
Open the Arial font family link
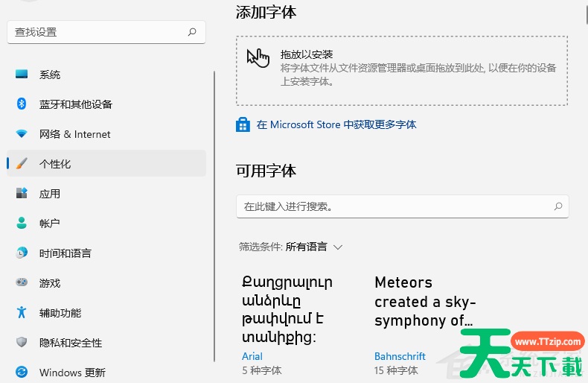(x=252, y=356)
